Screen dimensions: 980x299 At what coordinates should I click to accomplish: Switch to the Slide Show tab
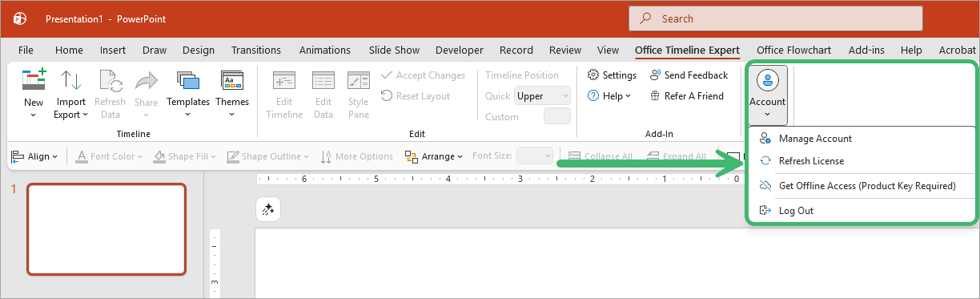(394, 50)
